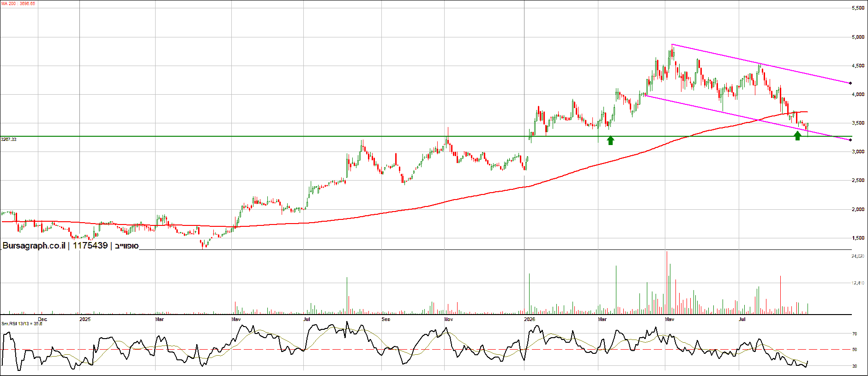Click the 3,000 price axis label

858,152
